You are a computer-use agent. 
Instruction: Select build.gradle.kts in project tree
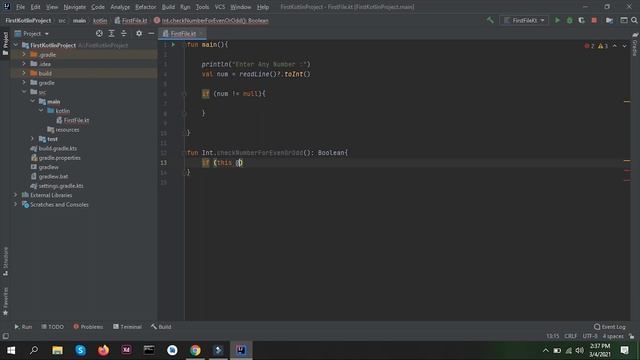coord(58,148)
